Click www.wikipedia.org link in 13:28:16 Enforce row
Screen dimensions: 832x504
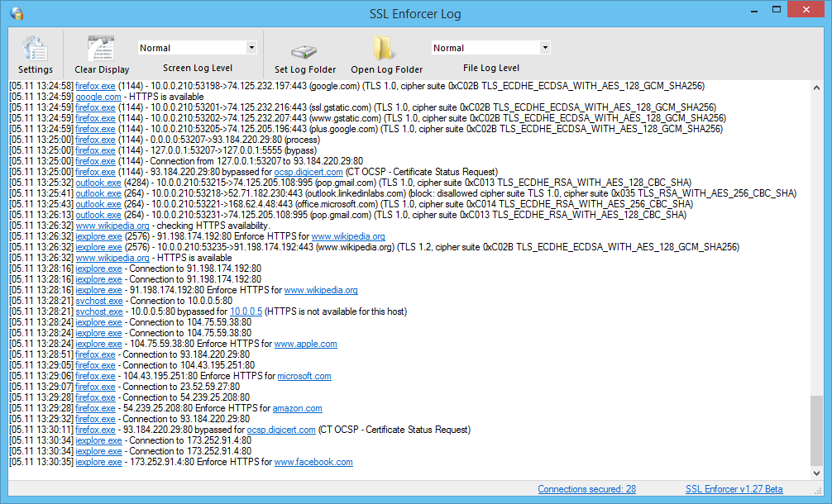[x=321, y=291]
